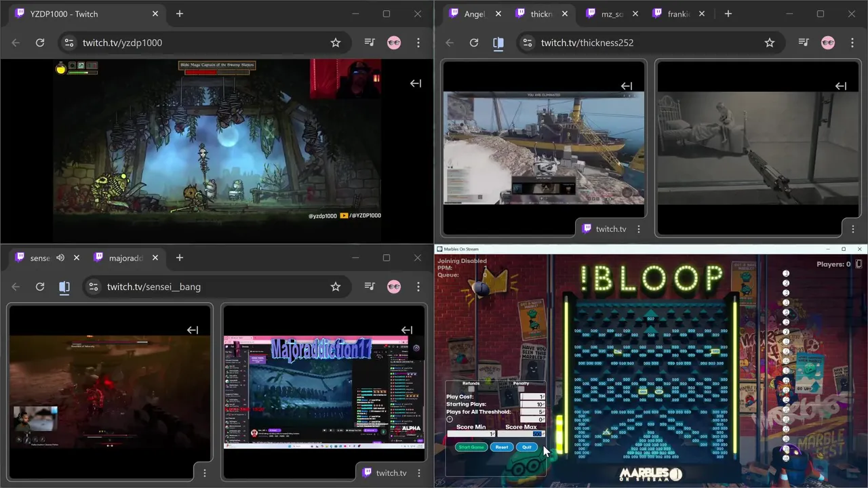Image resolution: width=868 pixels, height=488 pixels.
Task: Edit Plays for All Threshhold field
Action: coord(532,412)
